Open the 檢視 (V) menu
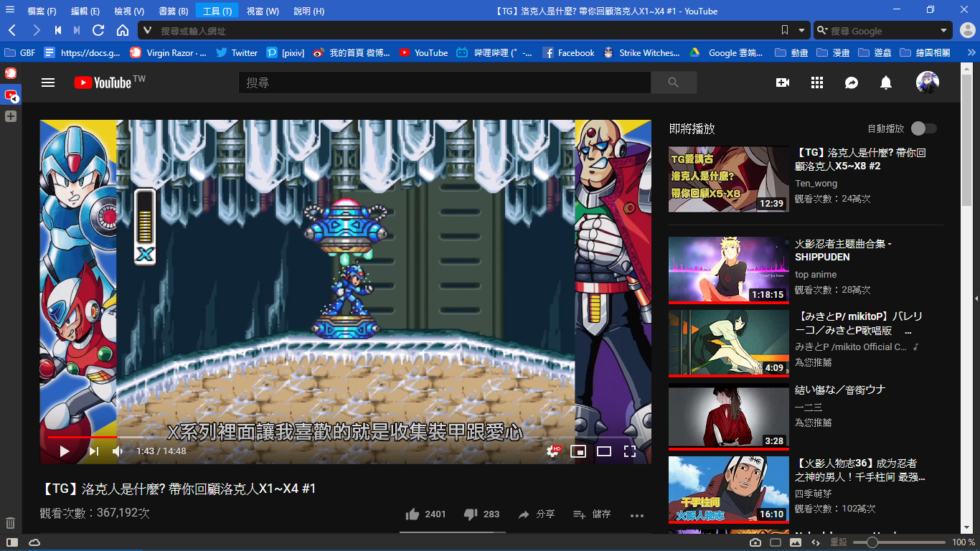The image size is (980, 551). [129, 11]
